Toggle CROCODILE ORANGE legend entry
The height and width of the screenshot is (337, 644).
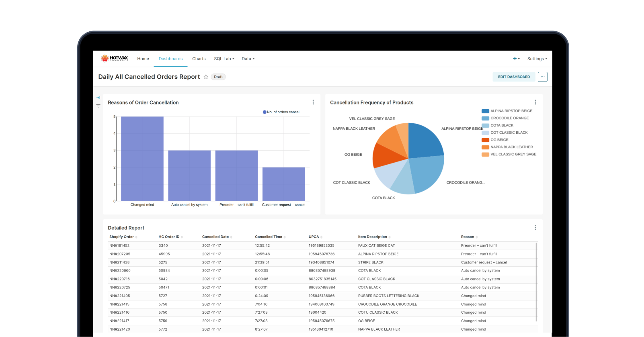(x=505, y=118)
